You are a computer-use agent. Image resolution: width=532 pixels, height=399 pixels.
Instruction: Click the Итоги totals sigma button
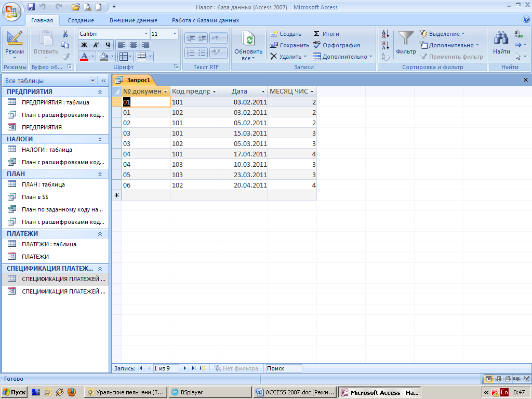tap(326, 34)
